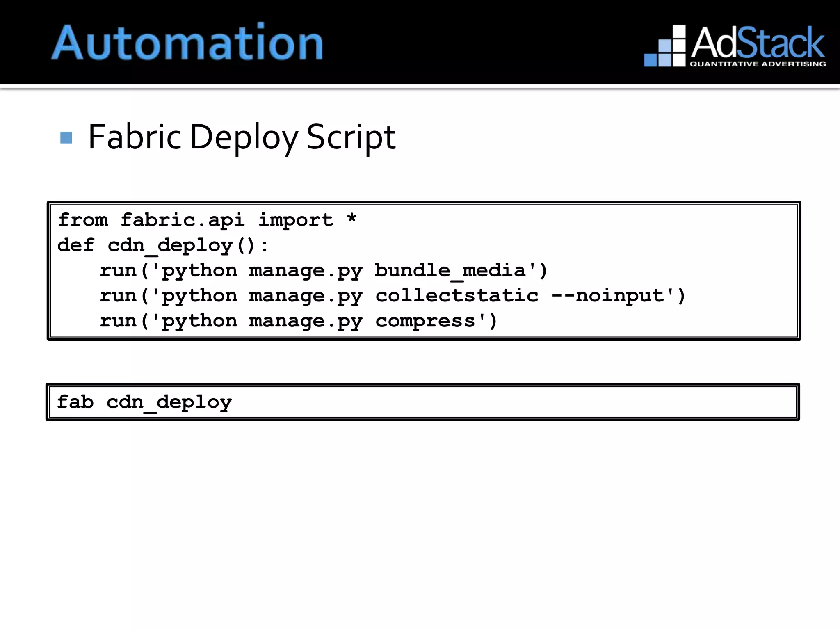840x630 pixels.
Task: Select the line 'from fabric.api import *'
Action: tap(207, 220)
